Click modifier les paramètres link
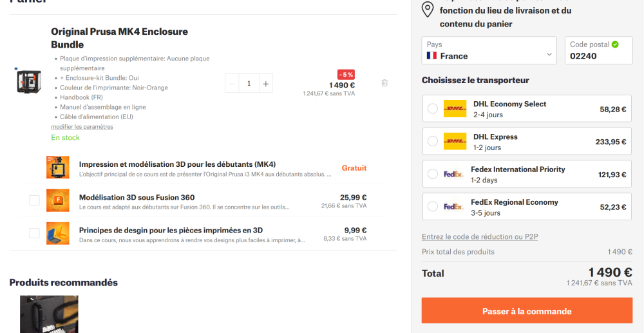This screenshot has width=644, height=333. [82, 127]
